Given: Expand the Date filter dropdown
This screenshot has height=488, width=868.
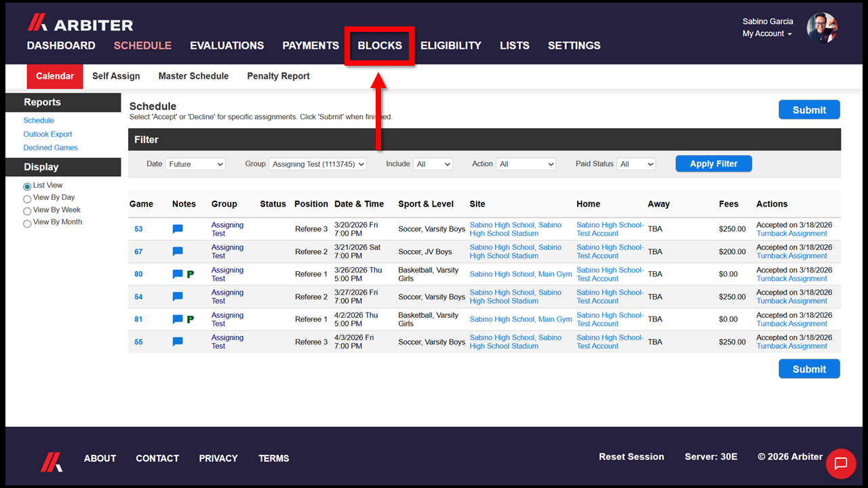Looking at the screenshot, I should point(195,164).
